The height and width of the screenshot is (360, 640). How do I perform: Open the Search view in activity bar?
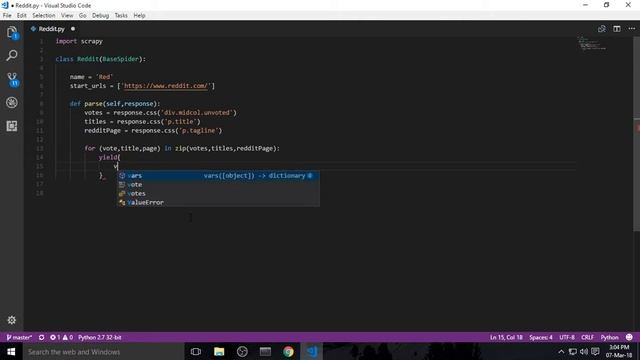(x=12, y=56)
